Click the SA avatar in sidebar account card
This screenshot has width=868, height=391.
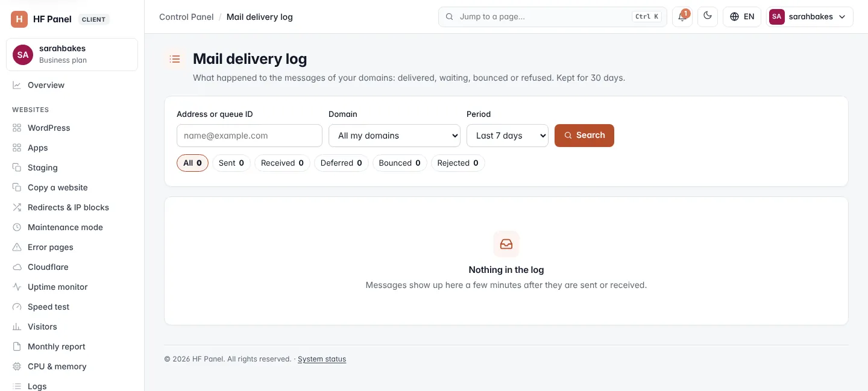[x=23, y=54]
